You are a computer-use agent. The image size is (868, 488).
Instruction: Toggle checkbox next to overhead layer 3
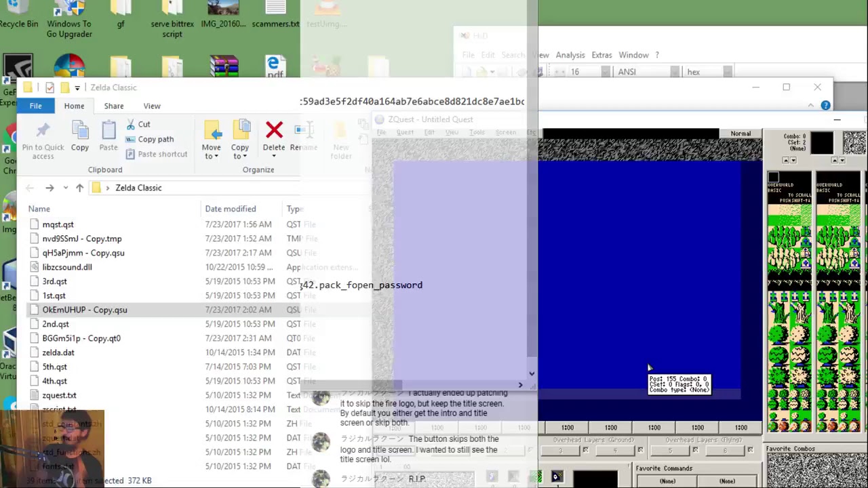[585, 450]
